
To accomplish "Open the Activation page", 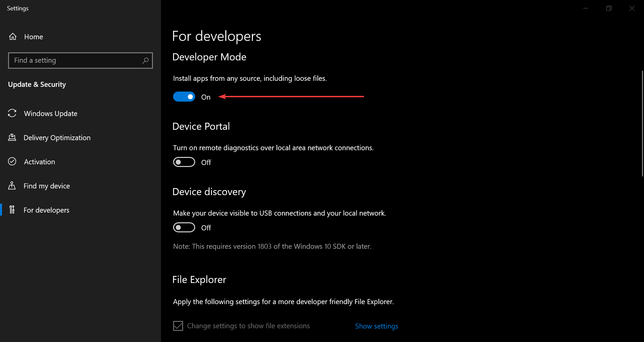I will tap(80, 162).
